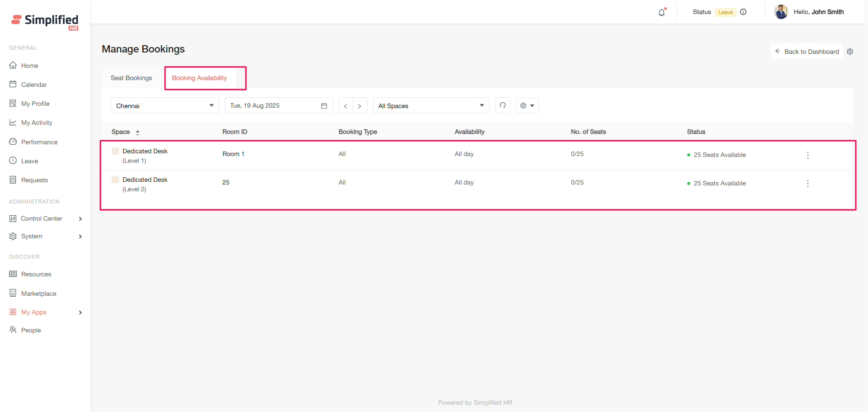The width and height of the screenshot is (868, 412).
Task: Click Back to Dashboard button
Action: point(807,52)
